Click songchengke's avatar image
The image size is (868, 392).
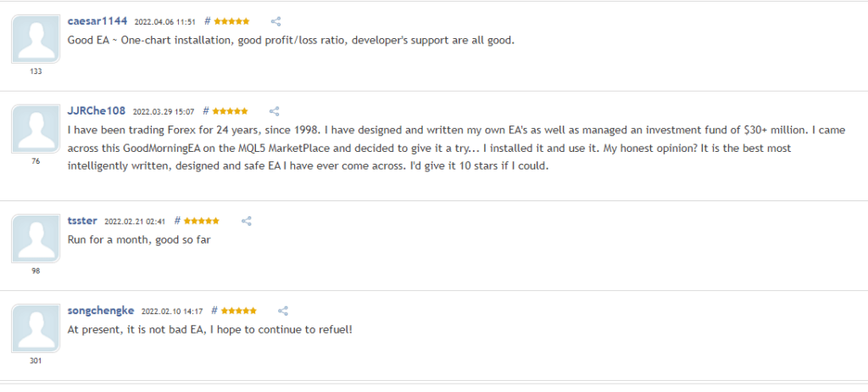(x=36, y=329)
